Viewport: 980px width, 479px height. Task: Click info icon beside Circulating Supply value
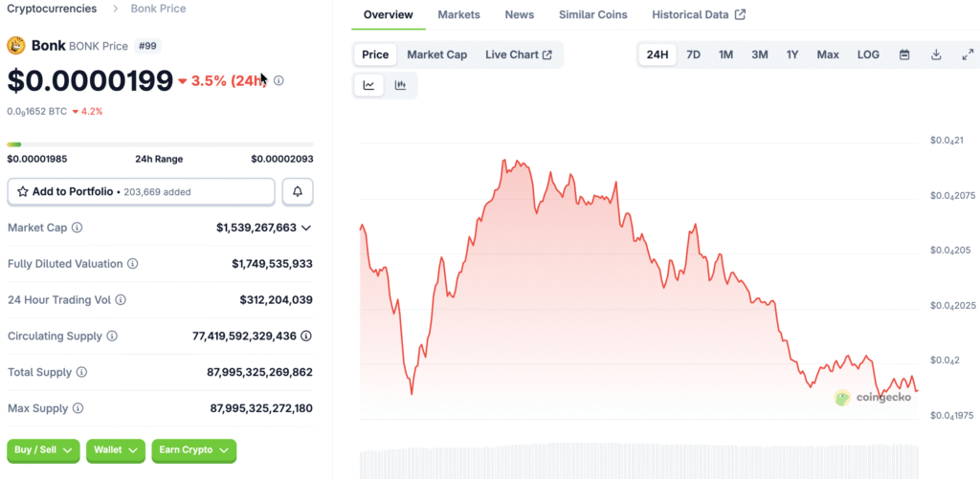(x=306, y=337)
